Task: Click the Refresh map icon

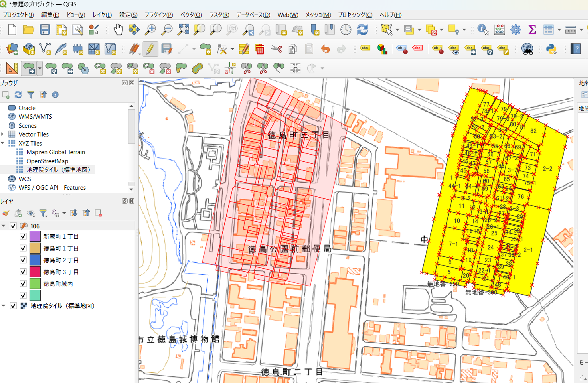Action: click(362, 30)
